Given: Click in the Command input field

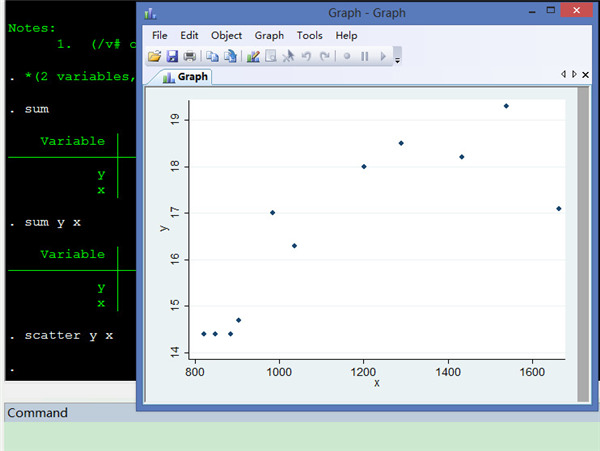Looking at the screenshot, I should tap(300, 437).
